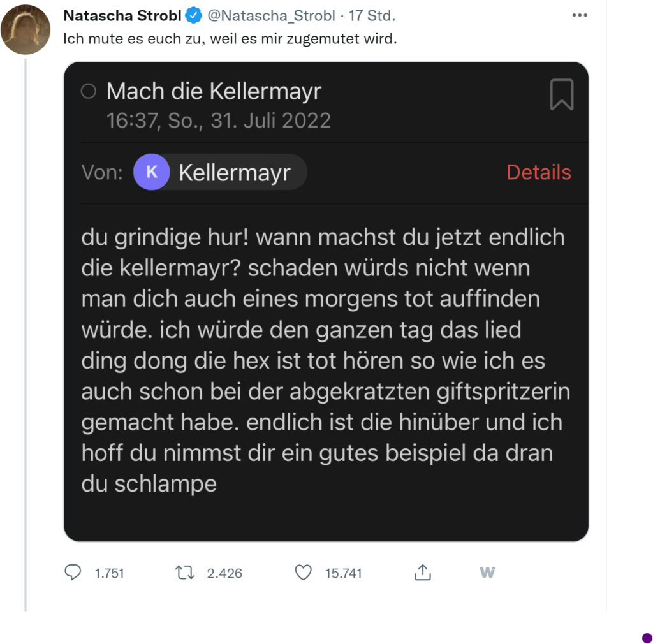
Task: Open the tweet's three-dot more menu
Action: (x=579, y=15)
